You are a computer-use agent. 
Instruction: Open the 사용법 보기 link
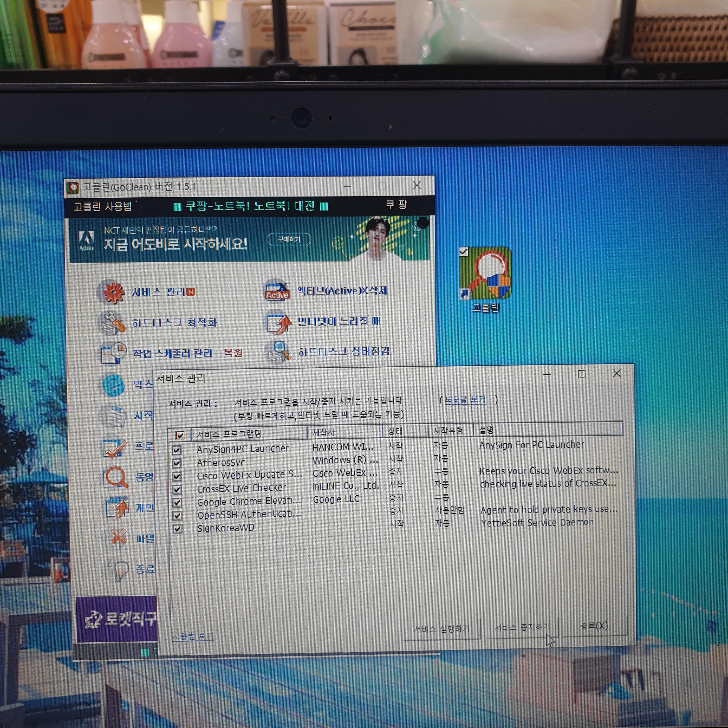pos(193,636)
